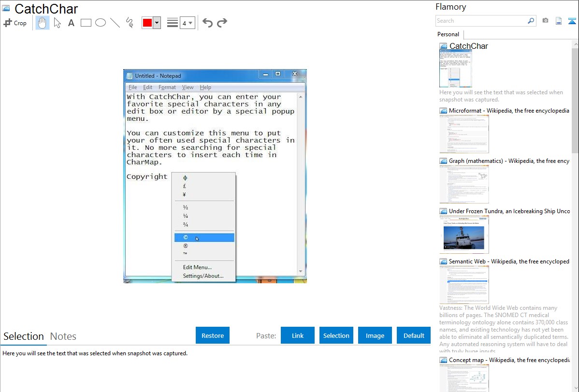Activate the hand pan tool
This screenshot has width=579, height=392.
(42, 23)
